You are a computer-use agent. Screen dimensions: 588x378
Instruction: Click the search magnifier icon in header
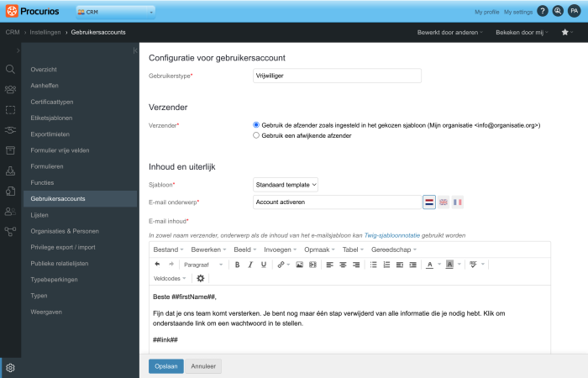click(x=558, y=11)
